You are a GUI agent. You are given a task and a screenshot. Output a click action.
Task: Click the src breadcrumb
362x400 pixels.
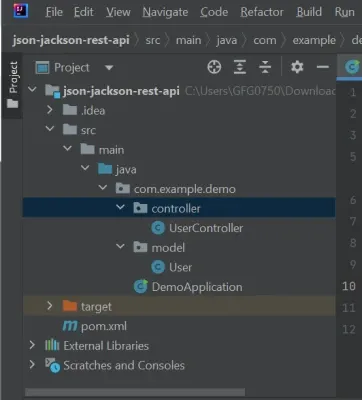[153, 40]
